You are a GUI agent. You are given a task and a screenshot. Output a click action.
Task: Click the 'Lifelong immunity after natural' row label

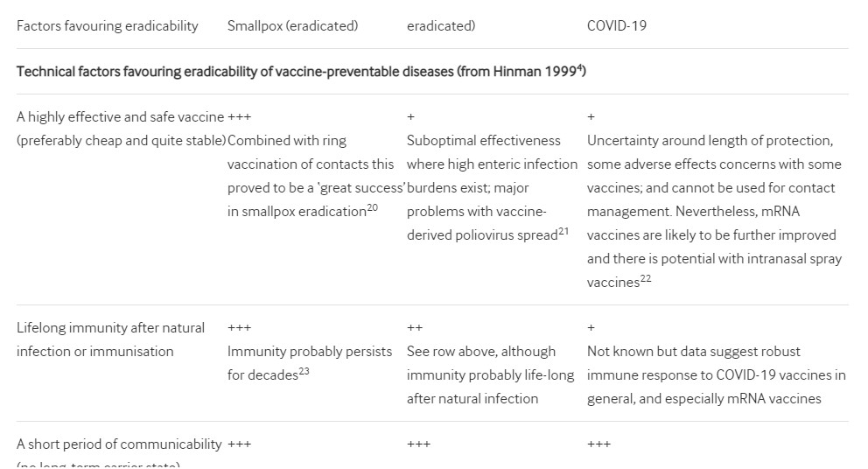pyautogui.click(x=110, y=327)
